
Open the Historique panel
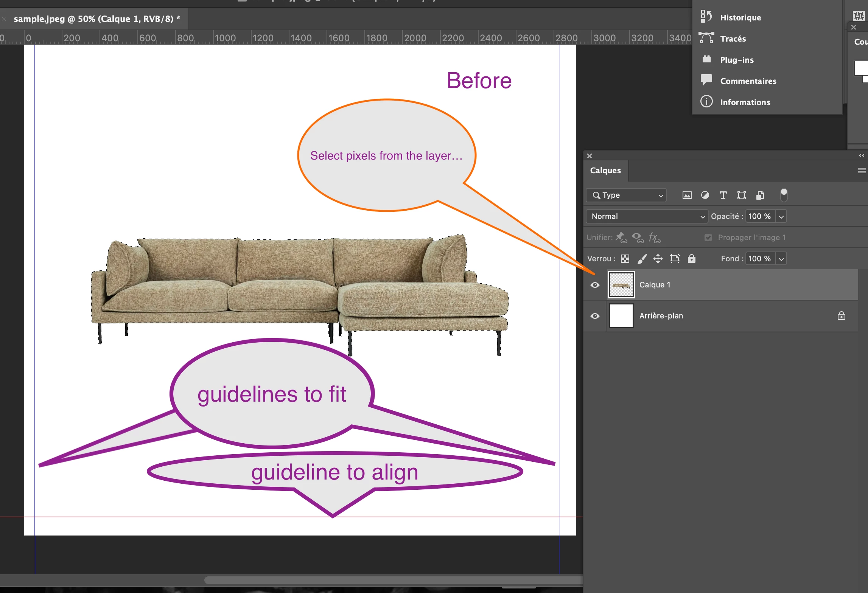740,17
